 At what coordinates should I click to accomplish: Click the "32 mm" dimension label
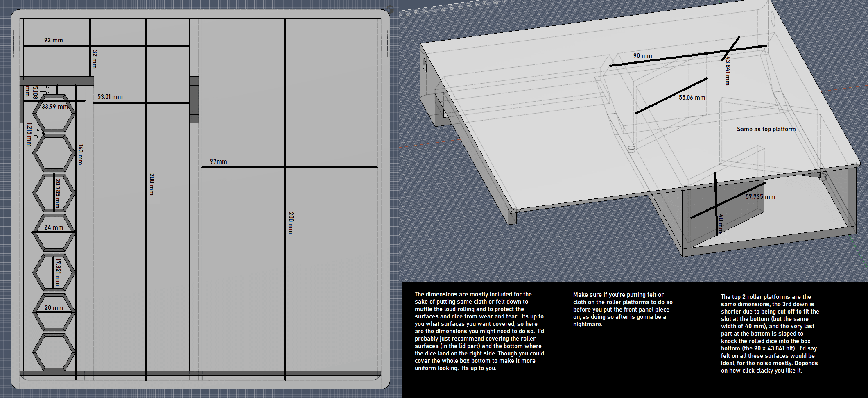[x=95, y=59]
